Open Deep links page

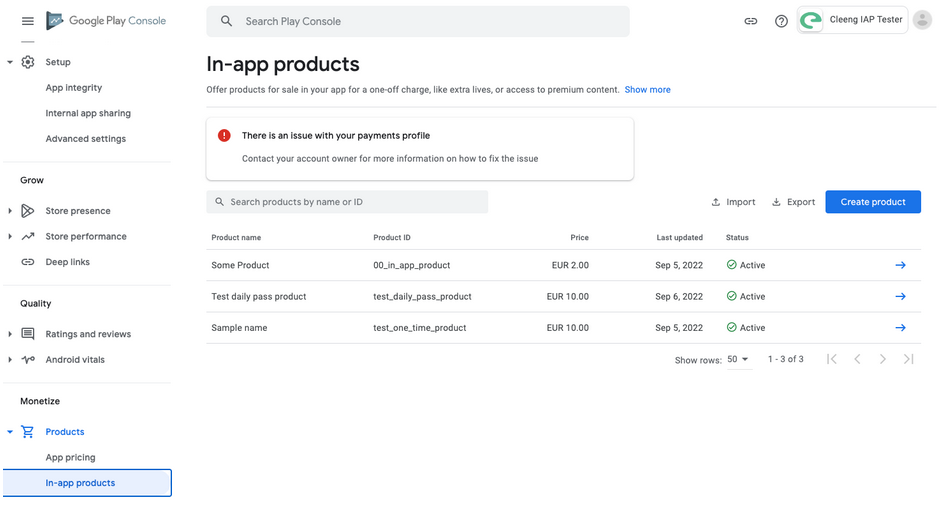pos(68,262)
